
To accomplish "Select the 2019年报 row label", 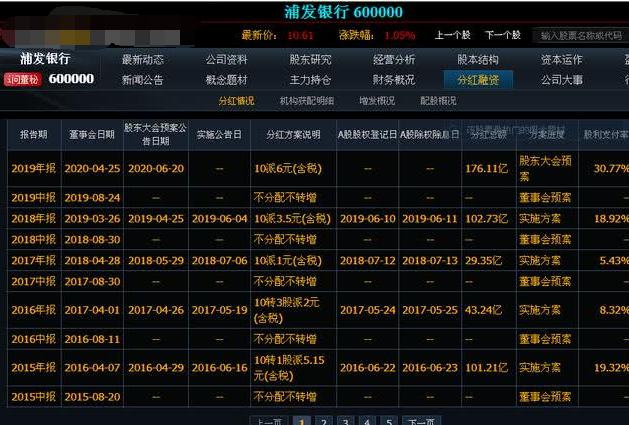I will click(34, 169).
